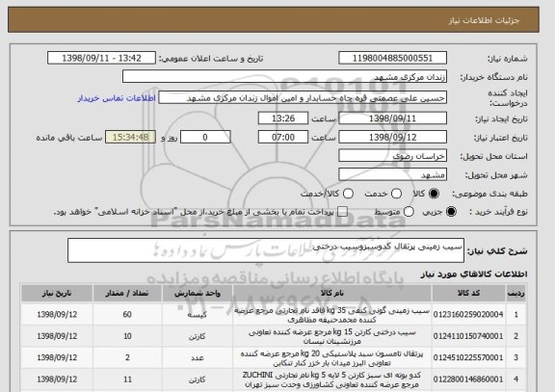The width and height of the screenshot is (555, 392).
Task: Click the شماره نیاز field 1198004885000551
Action: pyautogui.click(x=392, y=58)
